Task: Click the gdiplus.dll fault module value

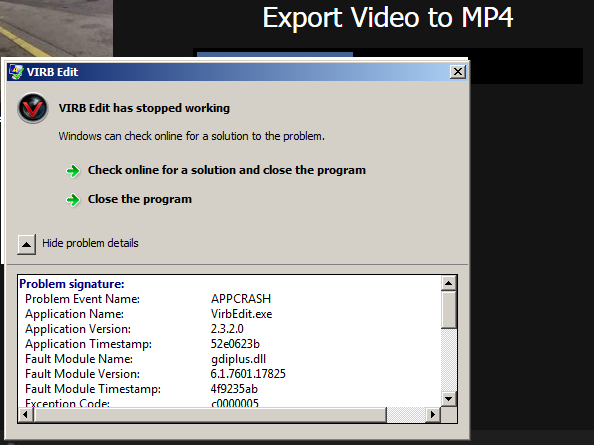Action: [x=238, y=359]
